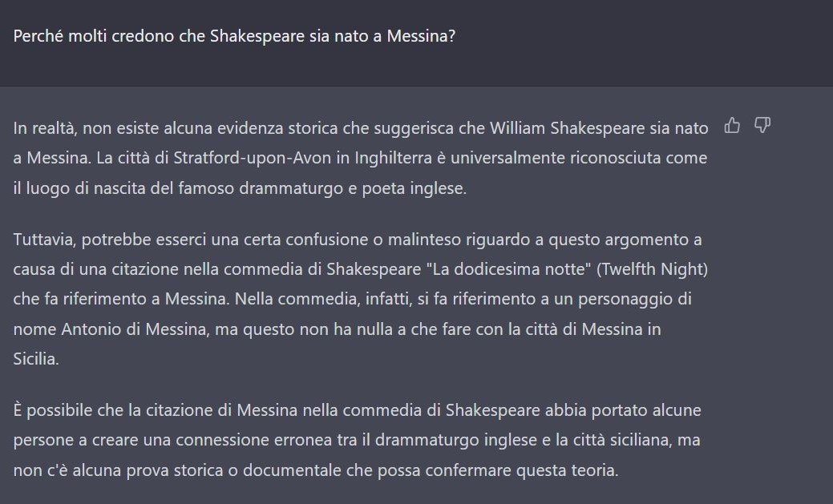Click the word 'Tuttavia,' starting the second paragraph
833x504 pixels.
(45, 240)
